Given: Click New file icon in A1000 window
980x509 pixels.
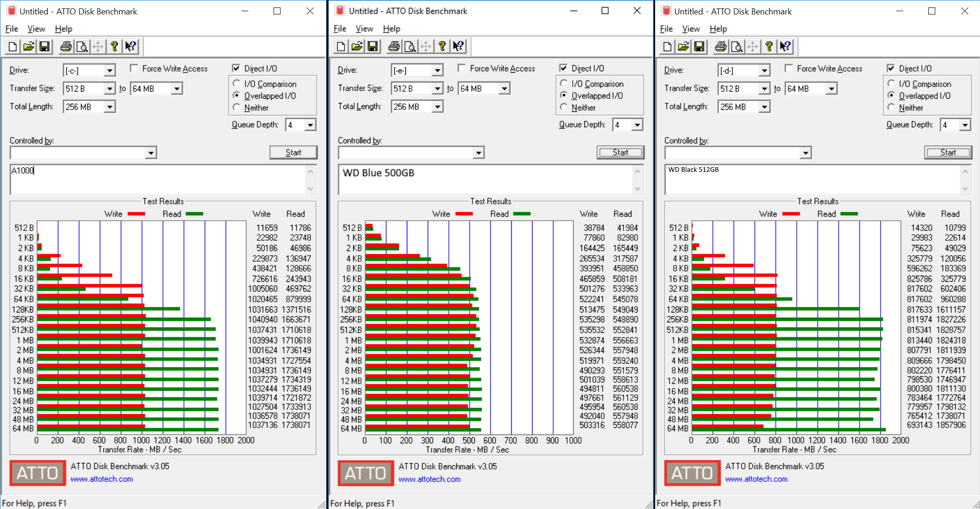Looking at the screenshot, I should (13, 47).
